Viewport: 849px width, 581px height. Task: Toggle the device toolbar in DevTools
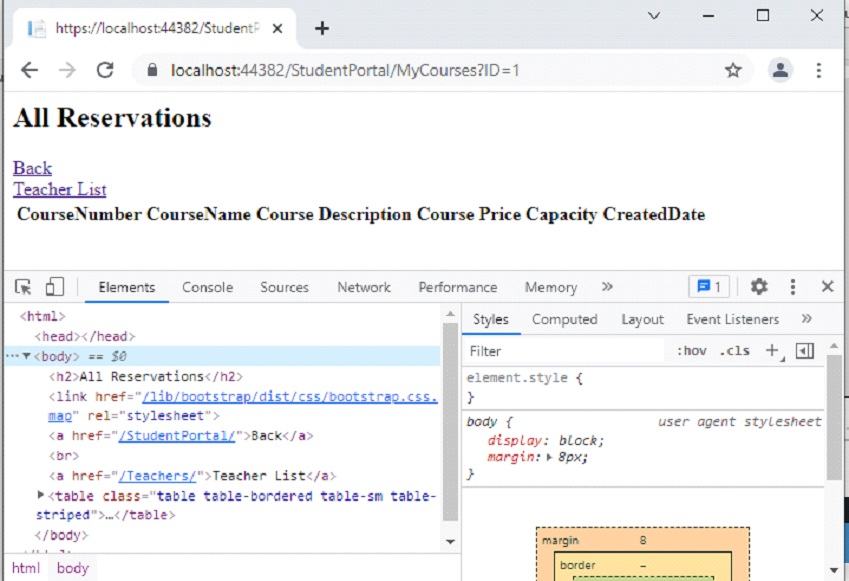tap(55, 287)
